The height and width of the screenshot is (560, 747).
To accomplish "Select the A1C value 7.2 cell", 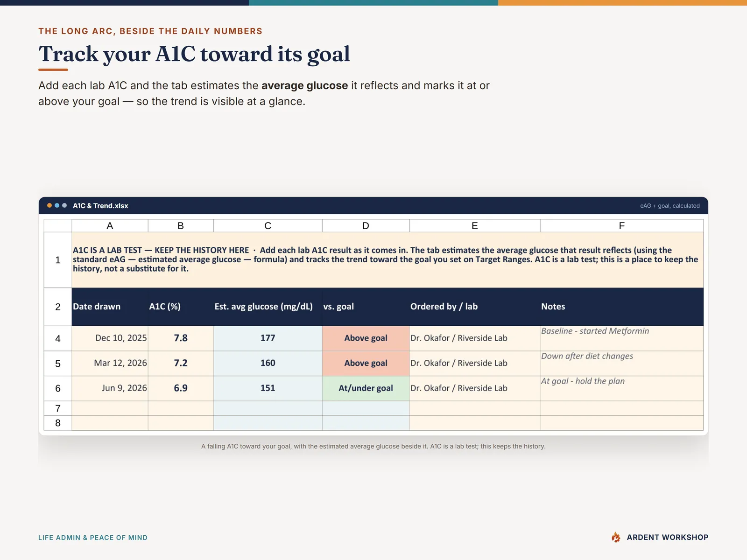I will (181, 364).
